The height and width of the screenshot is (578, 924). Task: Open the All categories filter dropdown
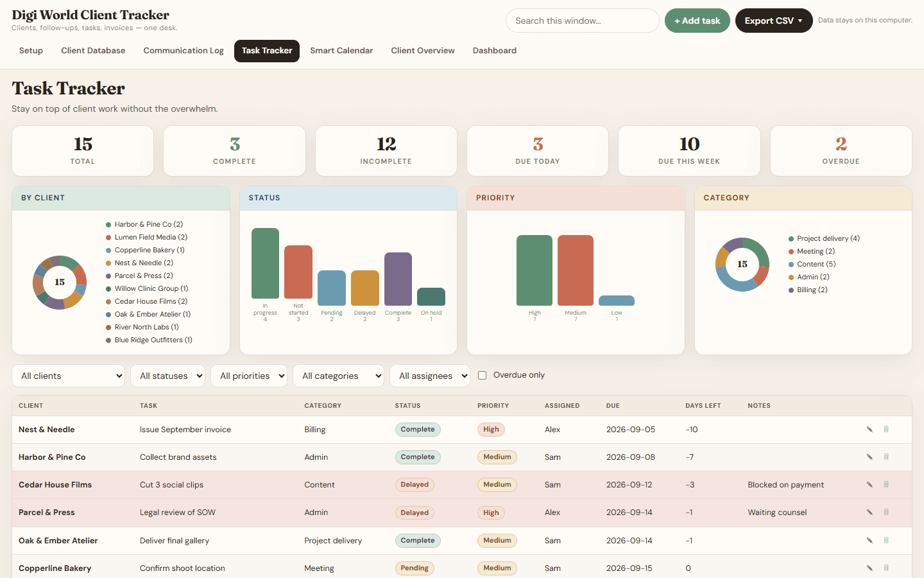(339, 376)
